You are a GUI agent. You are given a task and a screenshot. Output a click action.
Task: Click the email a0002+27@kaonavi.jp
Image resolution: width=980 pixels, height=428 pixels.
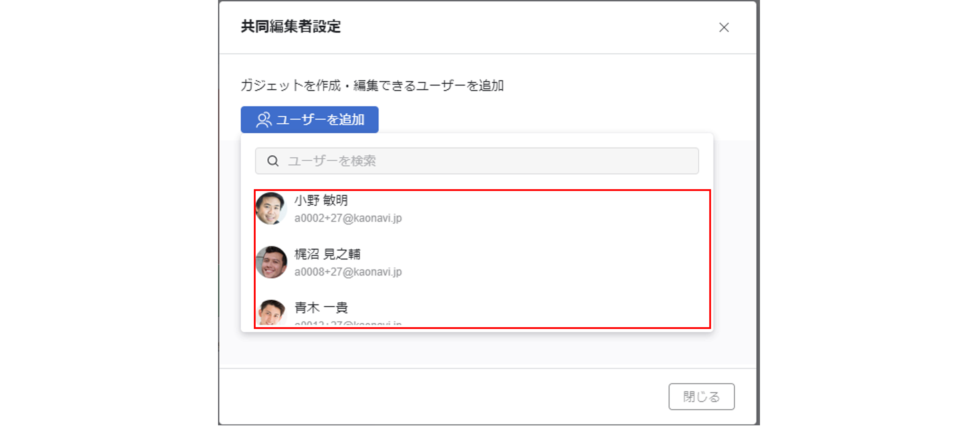coord(348,218)
